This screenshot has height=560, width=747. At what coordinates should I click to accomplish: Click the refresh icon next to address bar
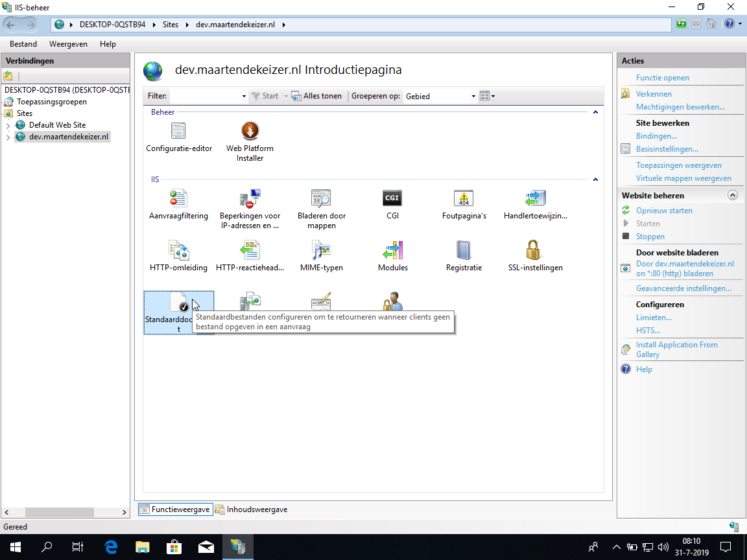click(x=682, y=24)
